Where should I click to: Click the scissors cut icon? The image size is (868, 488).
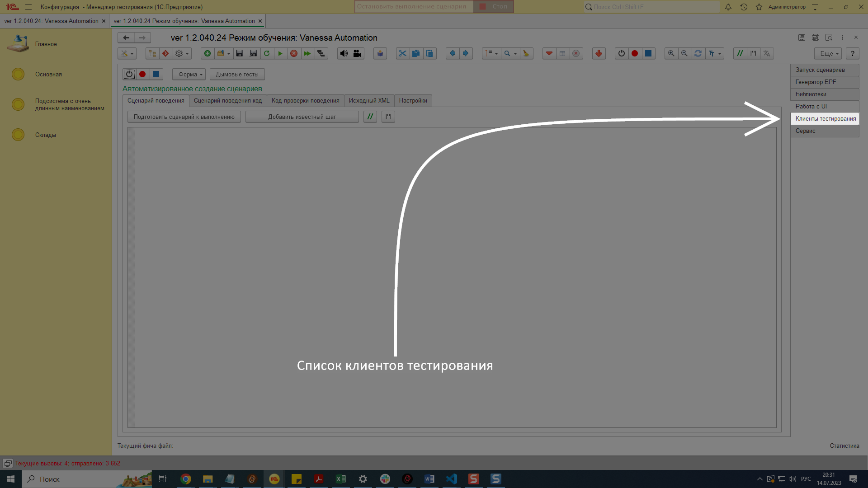click(402, 53)
